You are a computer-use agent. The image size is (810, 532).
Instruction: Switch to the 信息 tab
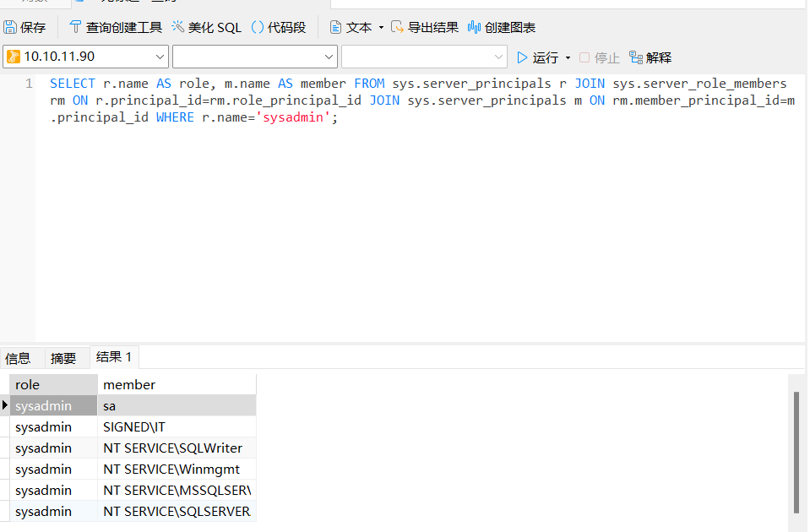click(x=18, y=358)
